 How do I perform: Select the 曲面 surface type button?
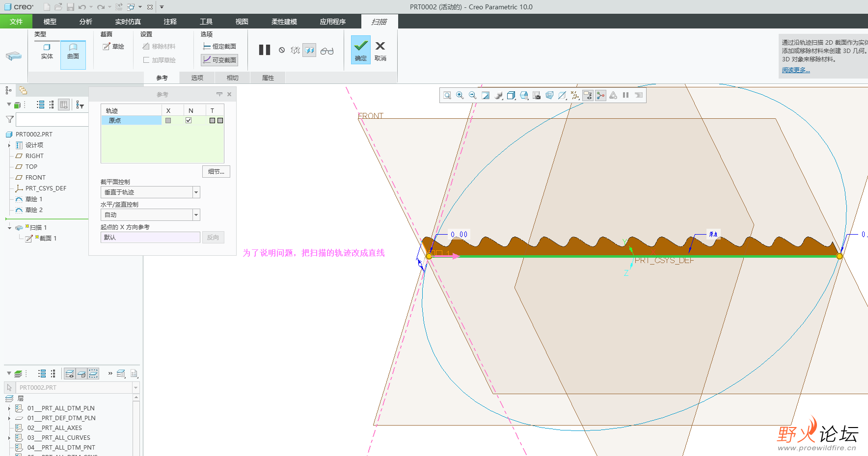[x=73, y=54]
